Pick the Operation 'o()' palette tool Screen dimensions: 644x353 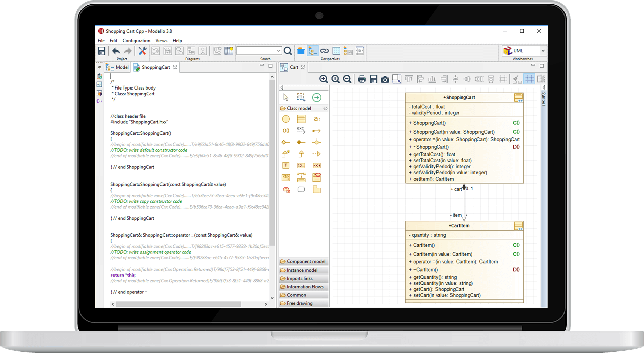286,131
